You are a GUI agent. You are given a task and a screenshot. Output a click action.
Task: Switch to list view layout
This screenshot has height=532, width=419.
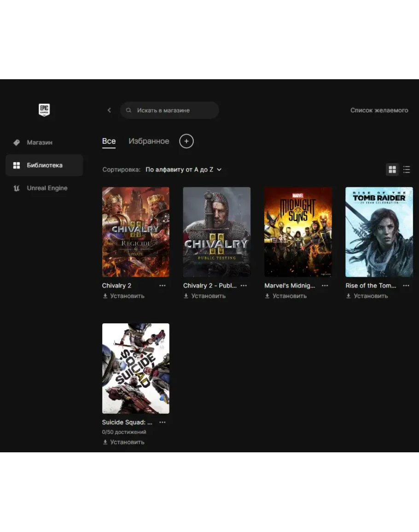[x=407, y=170]
